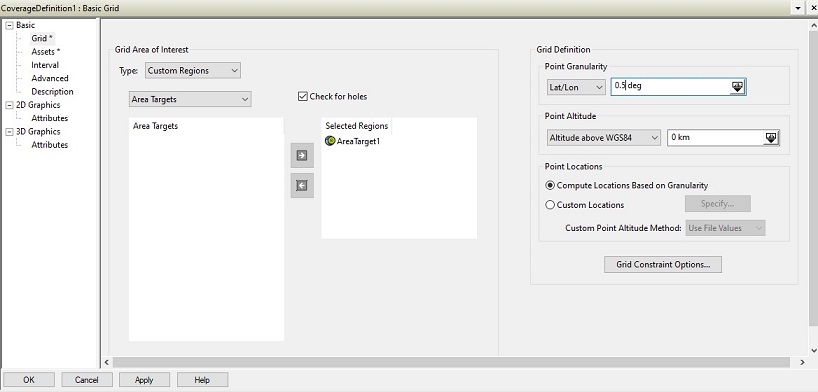The height and width of the screenshot is (392, 818).
Task: Click the Specify button
Action: (717, 204)
